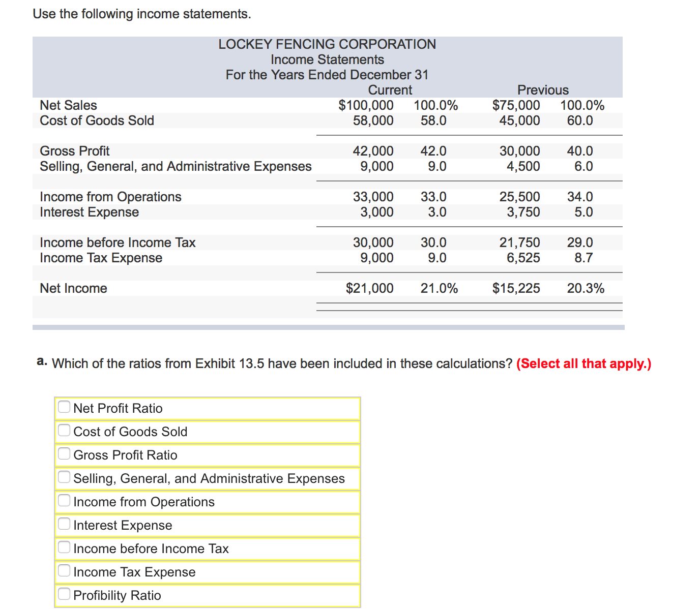This screenshot has height=609, width=700.
Task: Tick the Cost of Goods Sold option
Action: (64, 431)
